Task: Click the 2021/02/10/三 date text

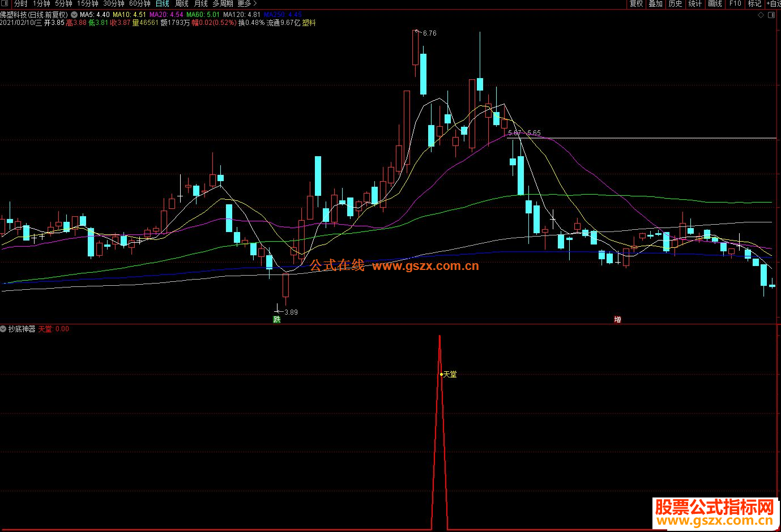Action: 21,23
